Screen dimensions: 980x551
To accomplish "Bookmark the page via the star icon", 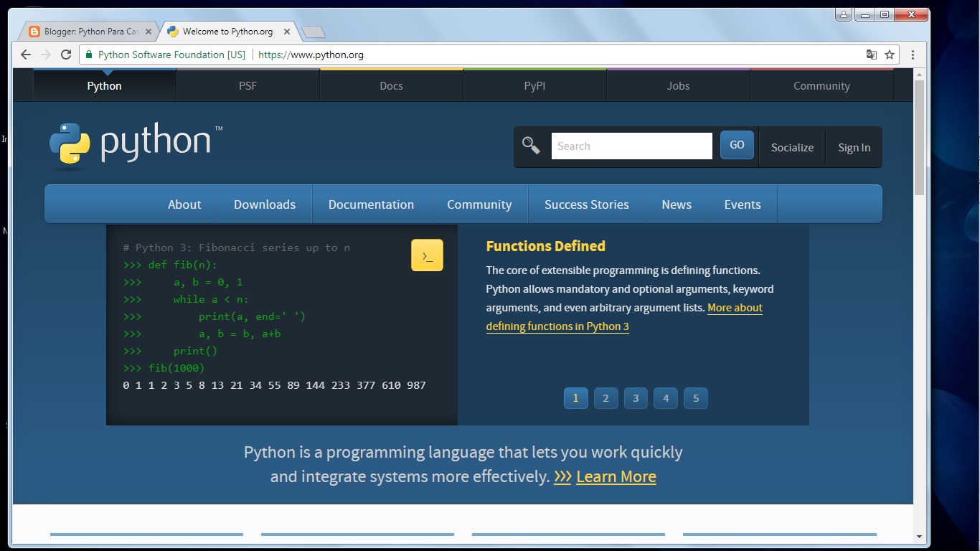I will point(890,55).
